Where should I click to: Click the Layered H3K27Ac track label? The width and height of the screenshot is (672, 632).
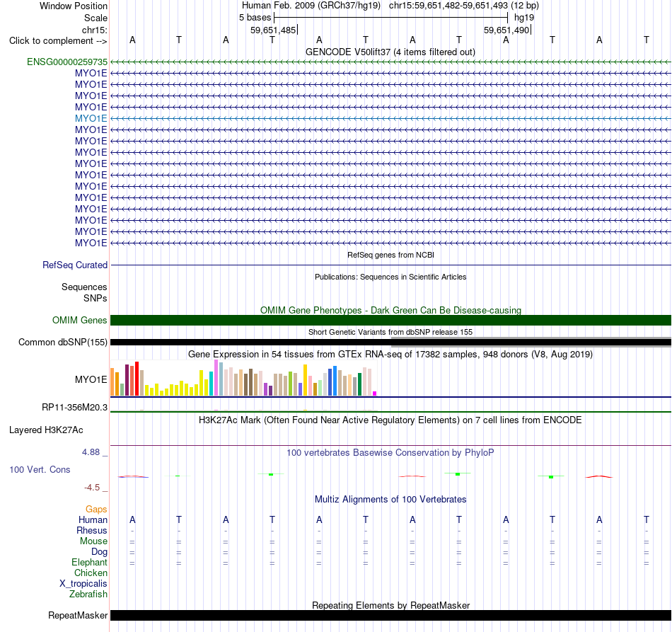[x=46, y=430]
